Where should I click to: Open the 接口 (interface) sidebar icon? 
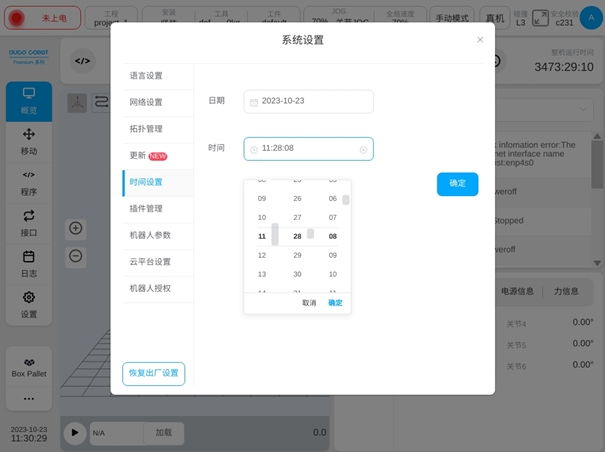coord(29,222)
